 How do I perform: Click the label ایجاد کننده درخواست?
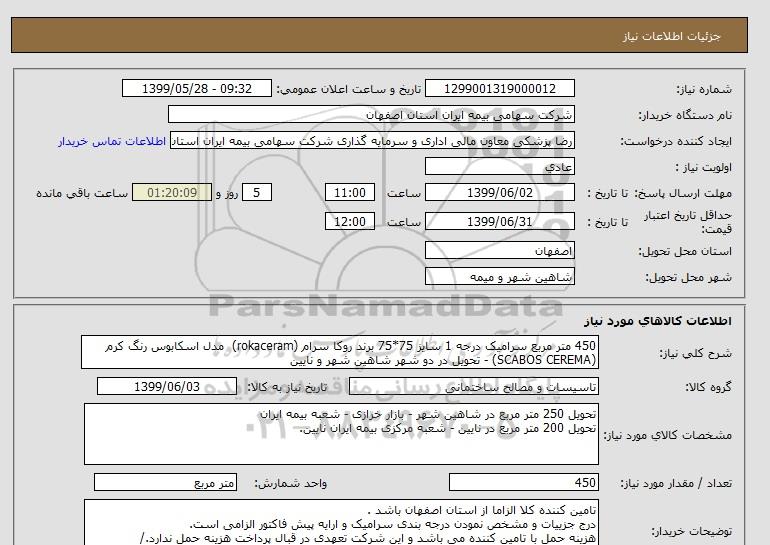click(676, 141)
